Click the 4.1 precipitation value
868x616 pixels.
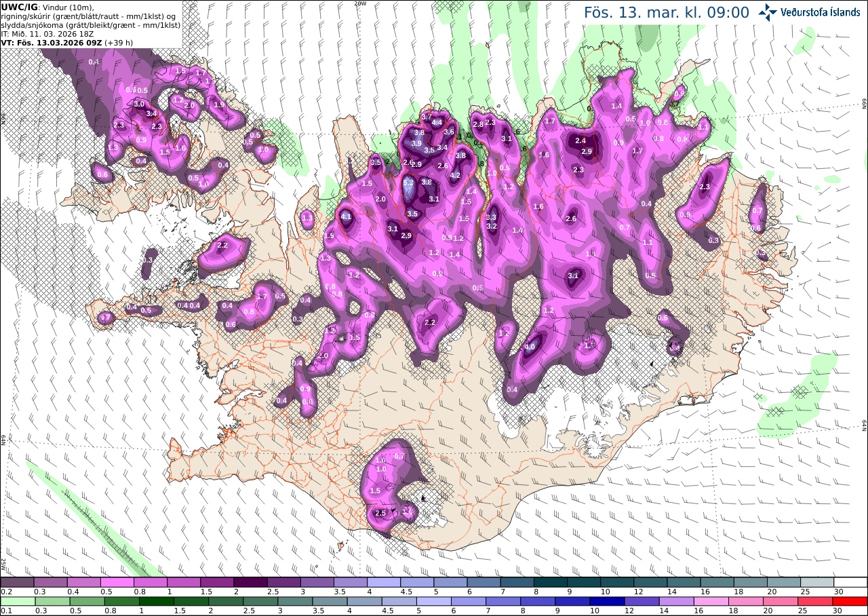pyautogui.click(x=346, y=217)
